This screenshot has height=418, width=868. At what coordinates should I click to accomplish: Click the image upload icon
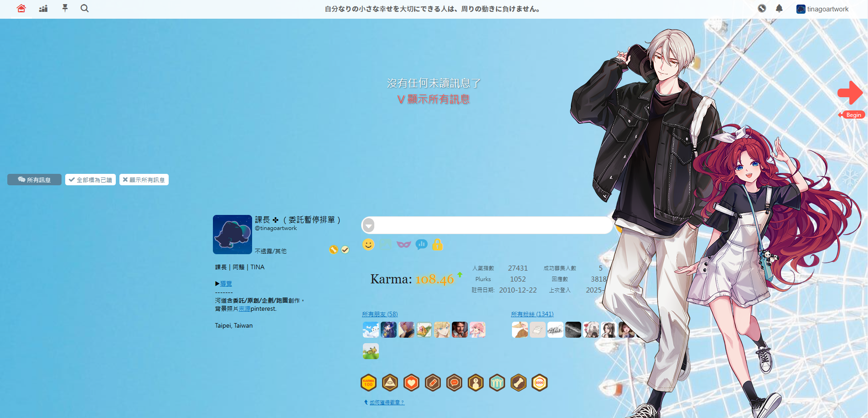point(386,245)
